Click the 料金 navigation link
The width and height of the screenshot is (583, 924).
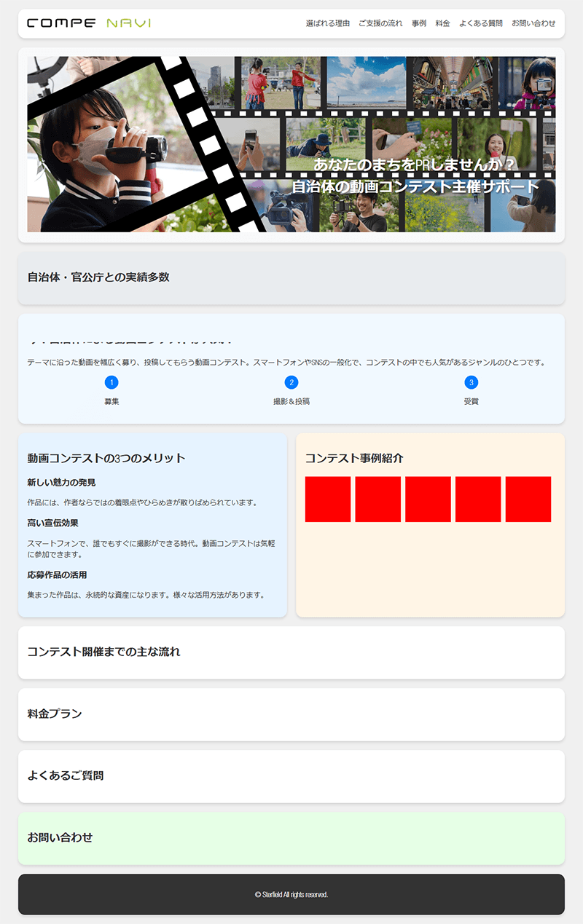tap(442, 23)
